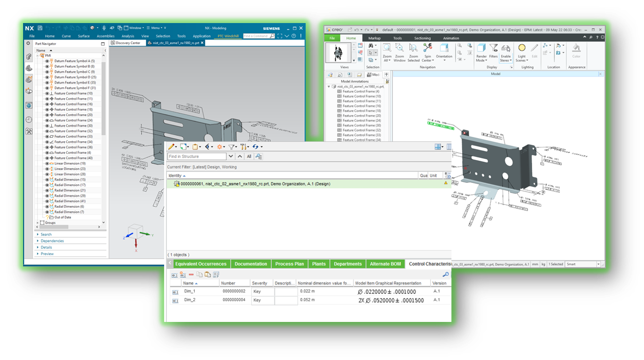Open the Alternate BOM tab in Windchill

[x=385, y=264]
